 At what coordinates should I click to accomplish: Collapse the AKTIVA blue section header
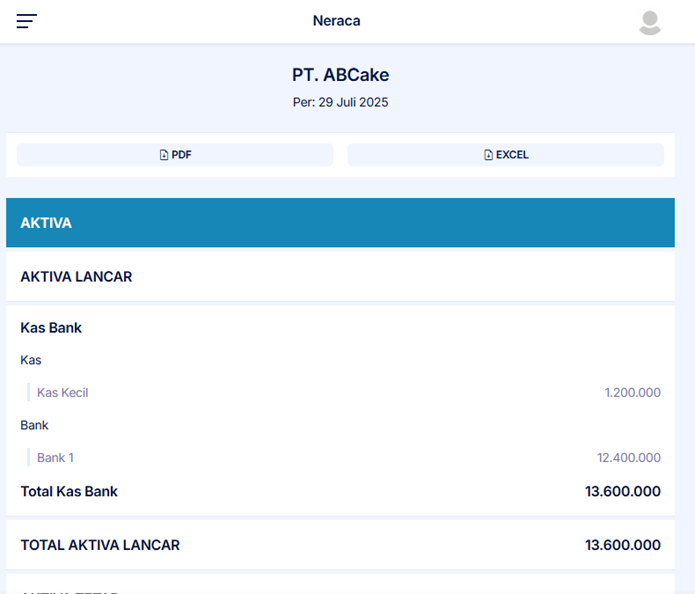pyautogui.click(x=340, y=223)
